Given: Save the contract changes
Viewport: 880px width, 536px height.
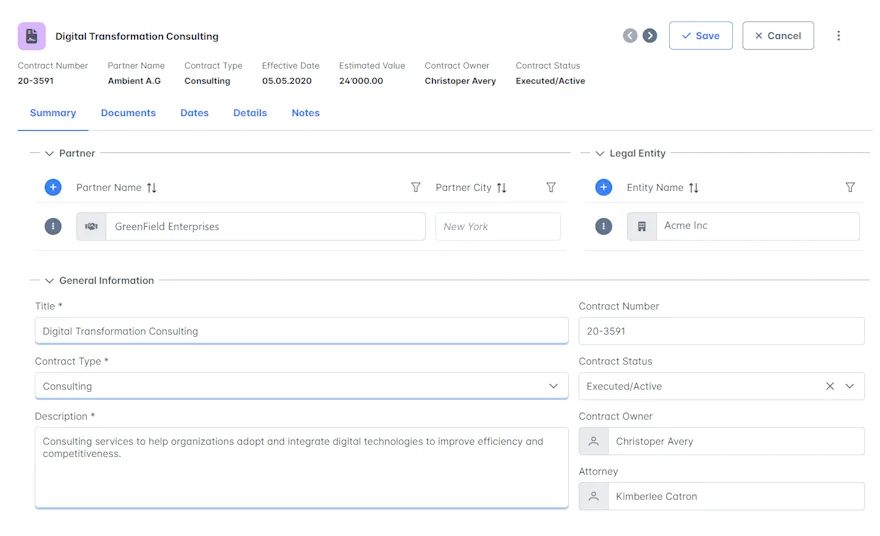Looking at the screenshot, I should click(x=700, y=36).
